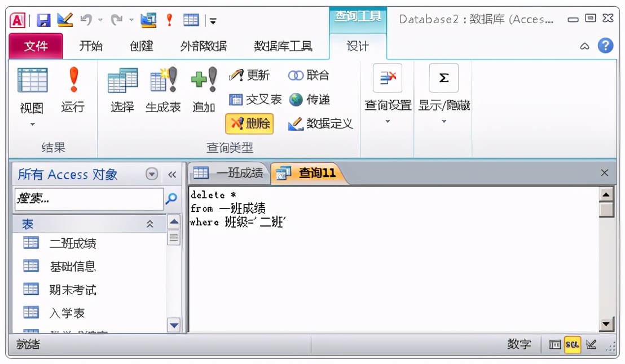
Task: Open Access help with the question mark
Action: click(605, 46)
